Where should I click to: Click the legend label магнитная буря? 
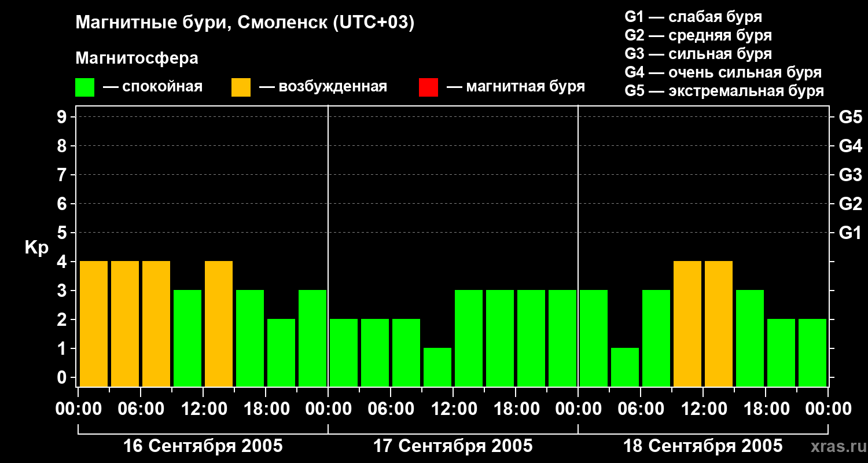tap(525, 87)
